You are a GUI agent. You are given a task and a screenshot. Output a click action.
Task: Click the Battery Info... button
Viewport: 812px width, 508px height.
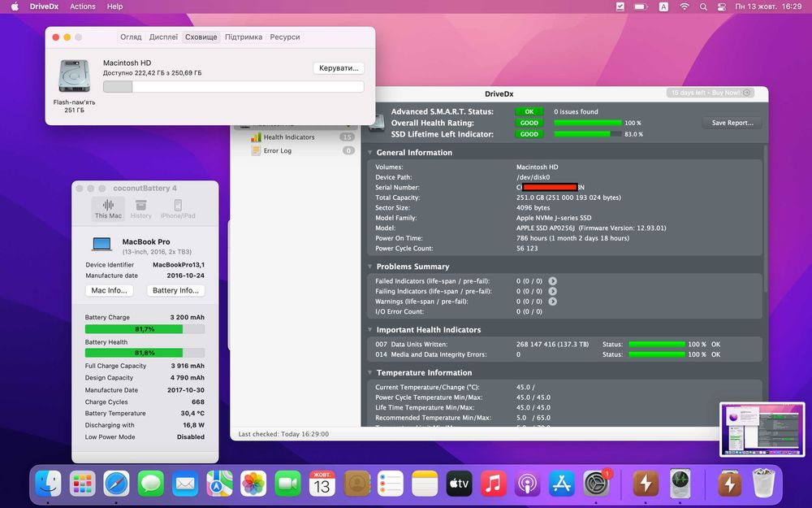[x=175, y=291]
